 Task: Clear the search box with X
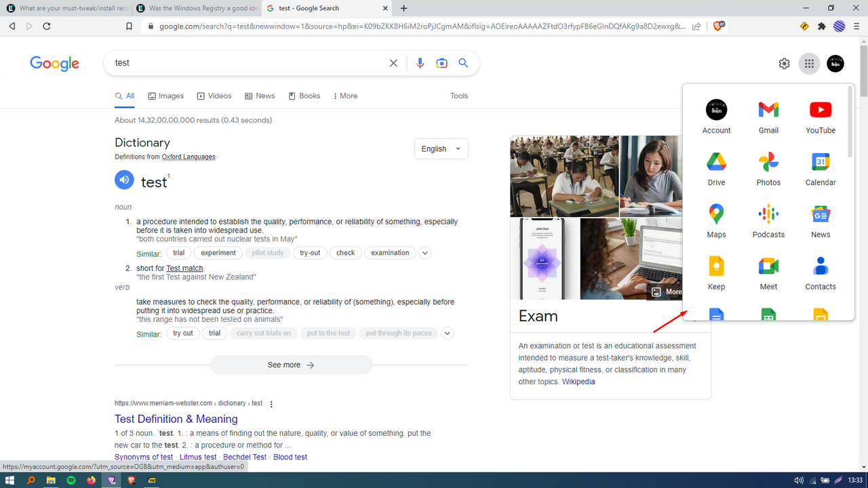[393, 63]
